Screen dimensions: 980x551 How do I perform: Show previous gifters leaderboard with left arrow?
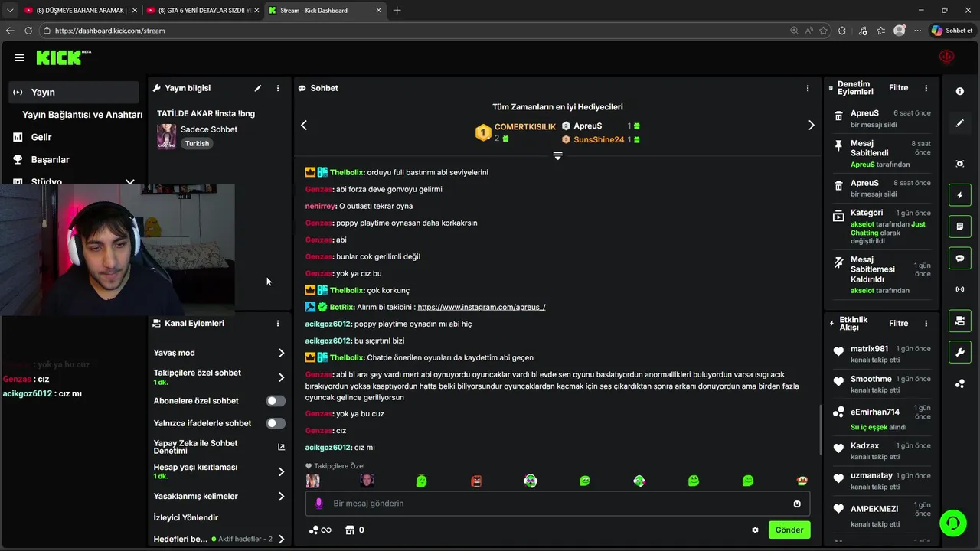[304, 125]
